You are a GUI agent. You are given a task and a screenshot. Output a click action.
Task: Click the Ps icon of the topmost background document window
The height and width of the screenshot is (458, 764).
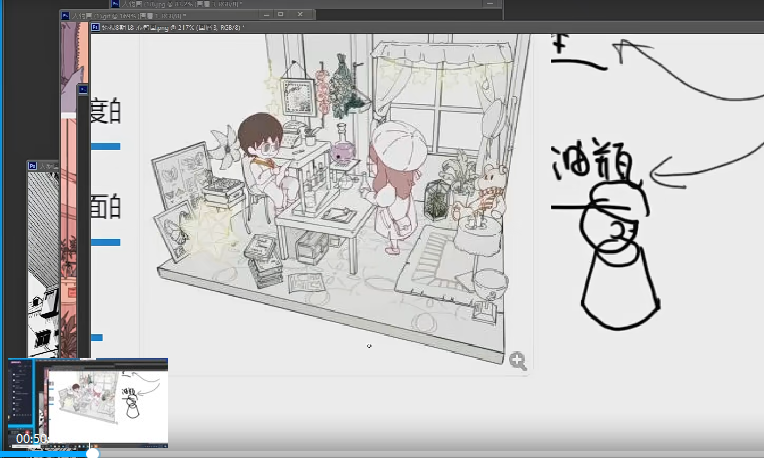pyautogui.click(x=115, y=4)
